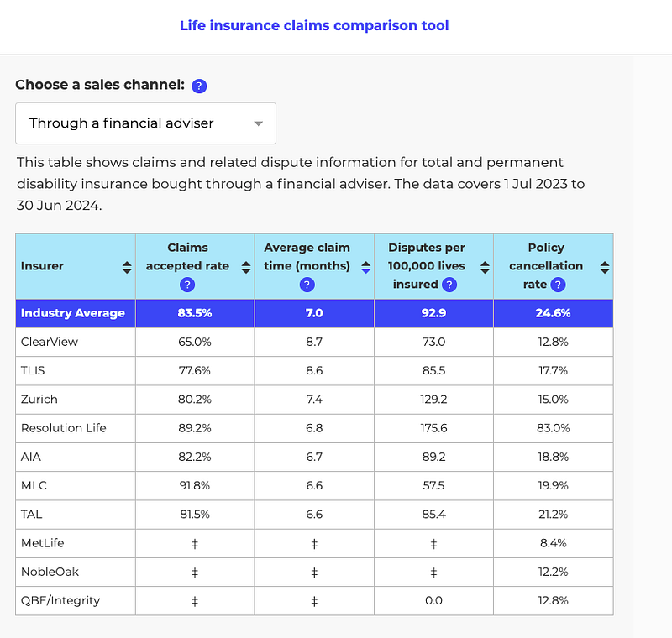The height and width of the screenshot is (638, 672).
Task: Click help icon beside Choose a sales channel
Action: pyautogui.click(x=199, y=86)
